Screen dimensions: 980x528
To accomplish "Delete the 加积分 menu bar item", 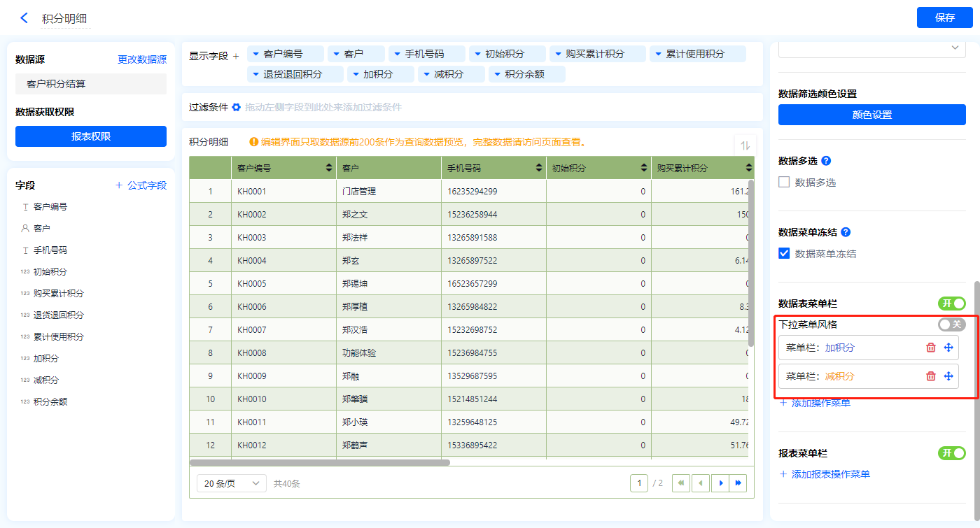I will pos(930,348).
